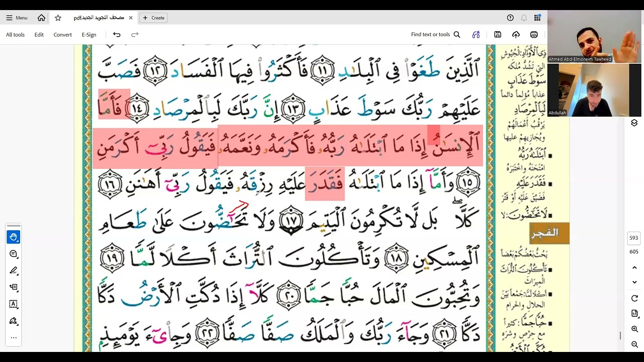
Task: Click the highlighted word فَقَدَرَ
Action: (325, 184)
